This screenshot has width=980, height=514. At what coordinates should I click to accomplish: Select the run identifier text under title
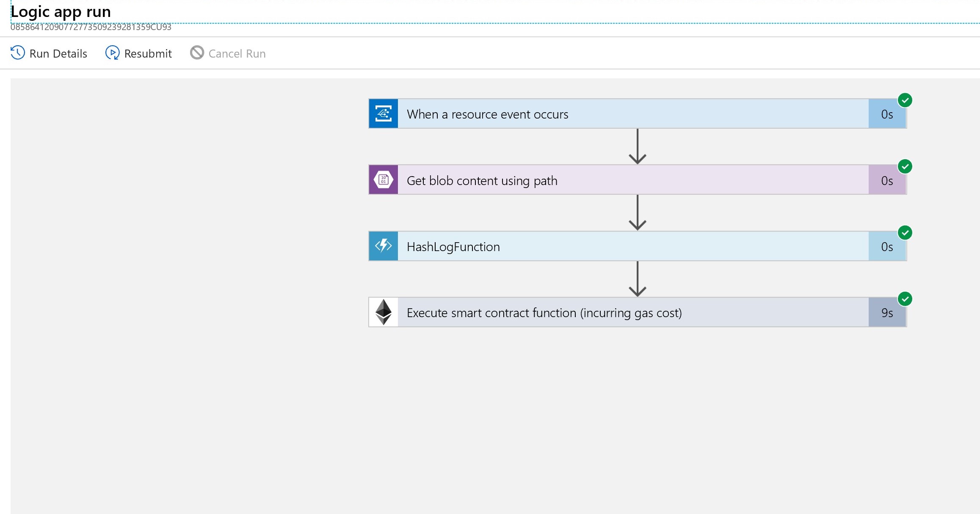tap(91, 28)
